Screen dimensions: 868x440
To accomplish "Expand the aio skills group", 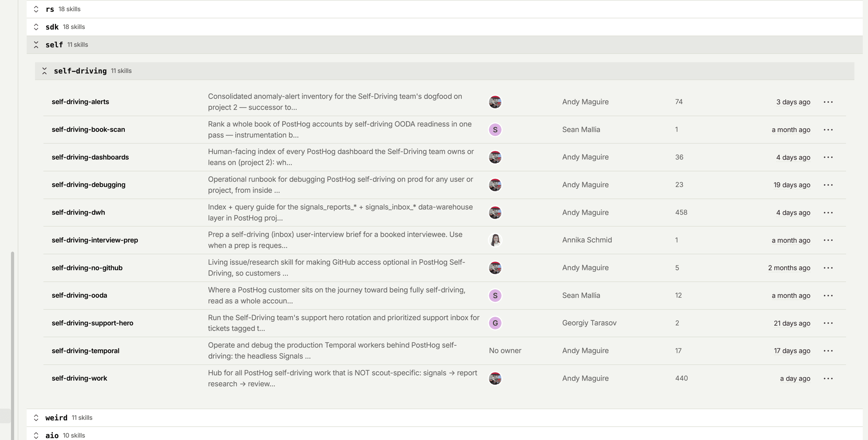I will 36,435.
